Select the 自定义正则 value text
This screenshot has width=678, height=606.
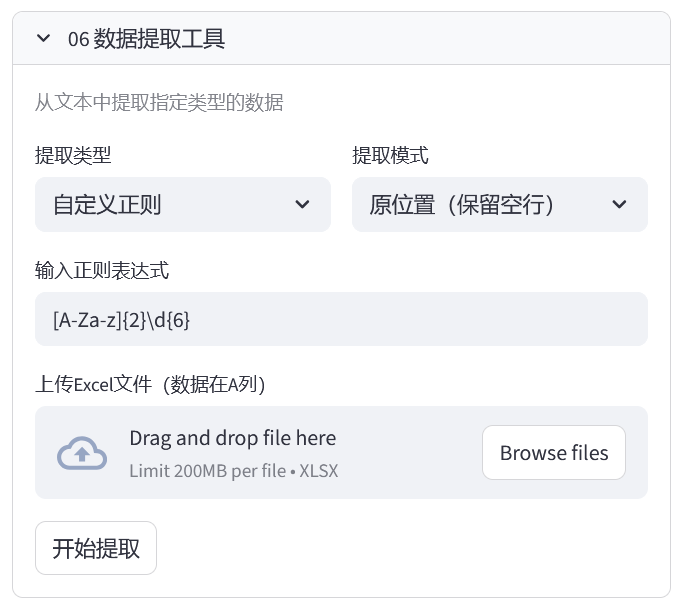coord(107,205)
